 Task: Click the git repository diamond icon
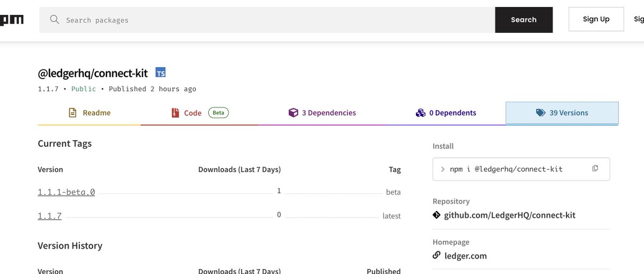pos(437,215)
